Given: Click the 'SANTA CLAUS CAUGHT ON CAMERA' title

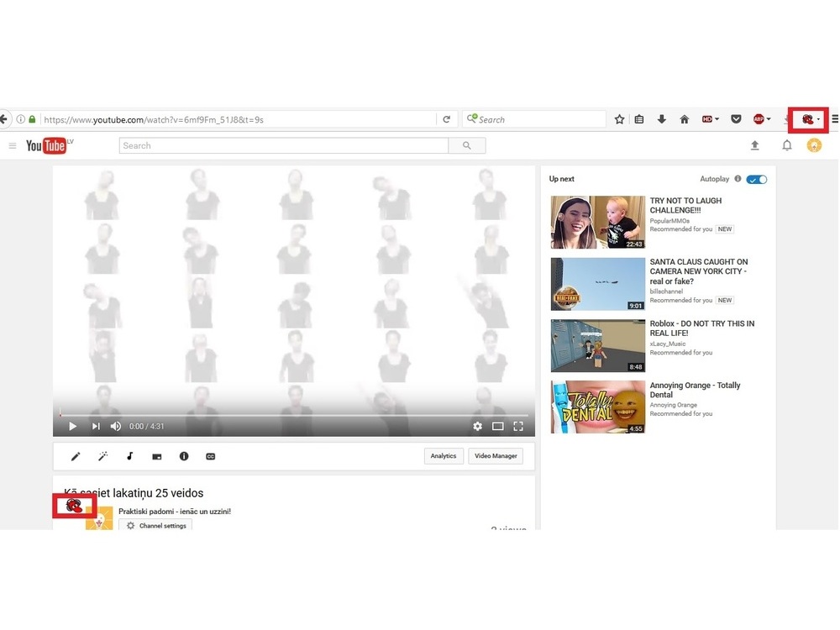Looking at the screenshot, I should (x=699, y=271).
